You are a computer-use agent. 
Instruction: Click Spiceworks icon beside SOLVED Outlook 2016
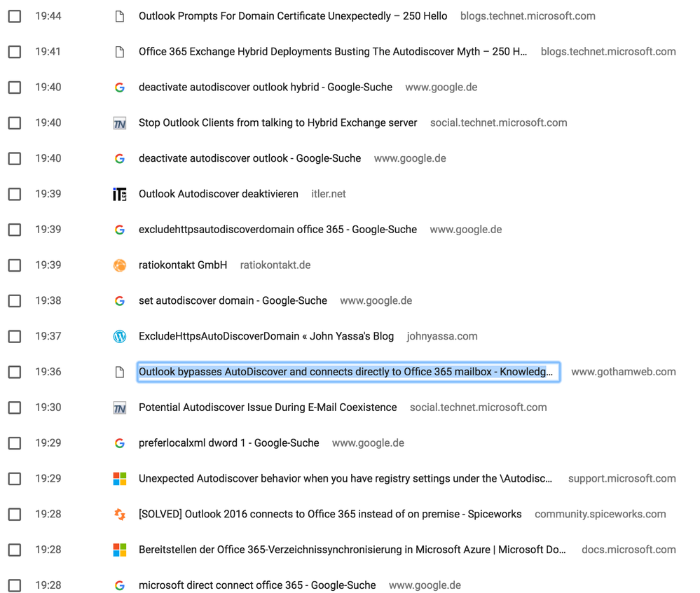pyautogui.click(x=120, y=515)
